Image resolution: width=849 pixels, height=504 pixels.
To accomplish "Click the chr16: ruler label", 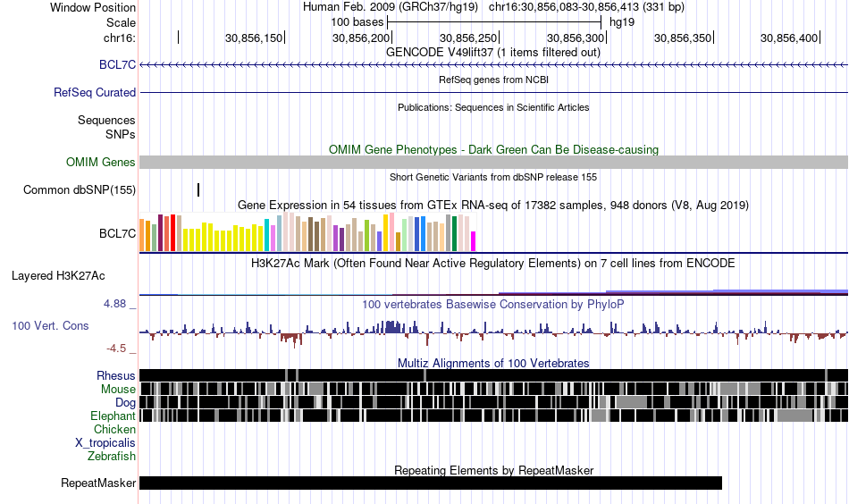I will (x=120, y=38).
